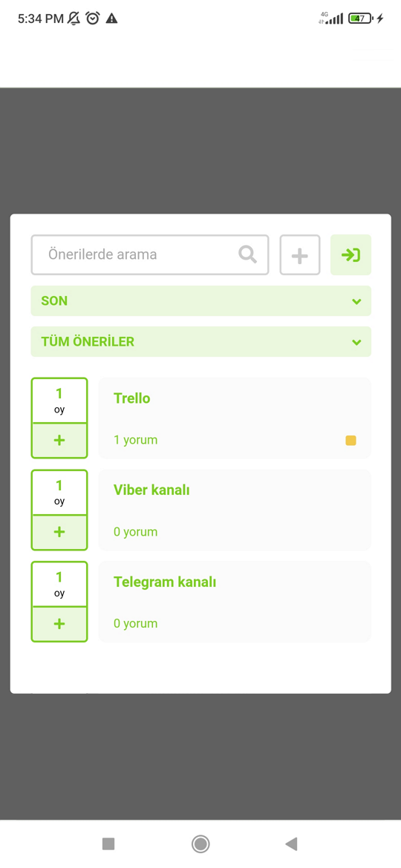View the 1 yorum comments on Trello
This screenshot has width=401, height=868.
136,440
